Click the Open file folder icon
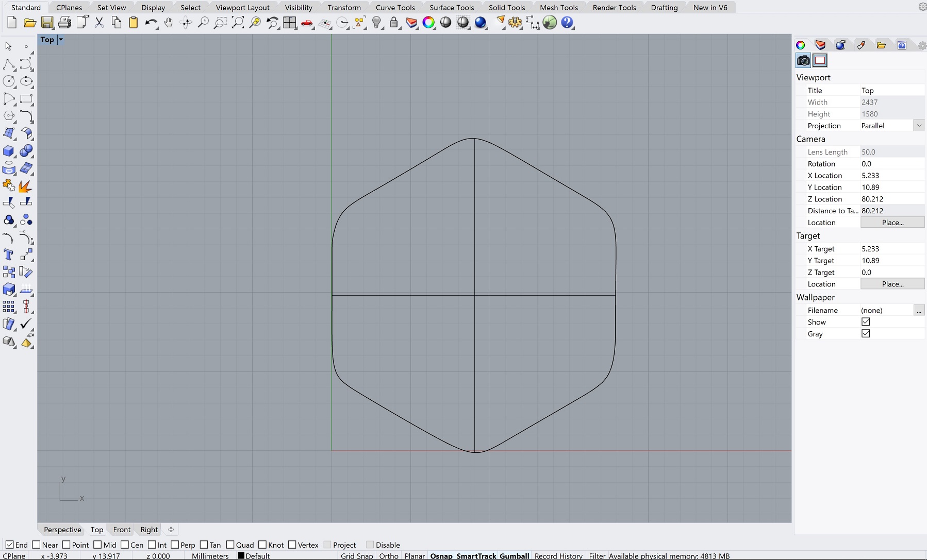927x560 pixels. [x=30, y=23]
